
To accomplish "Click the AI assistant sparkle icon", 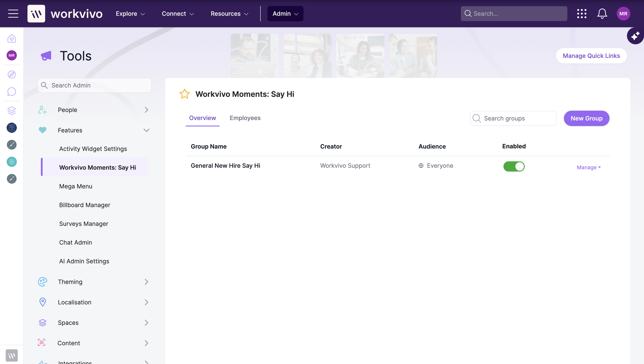I will click(x=635, y=36).
